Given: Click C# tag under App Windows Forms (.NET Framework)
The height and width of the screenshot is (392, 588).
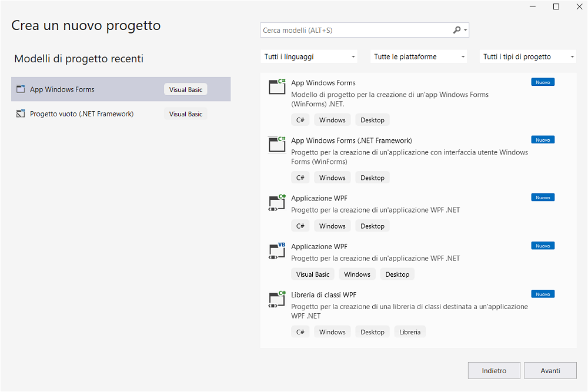Looking at the screenshot, I should click(x=300, y=177).
